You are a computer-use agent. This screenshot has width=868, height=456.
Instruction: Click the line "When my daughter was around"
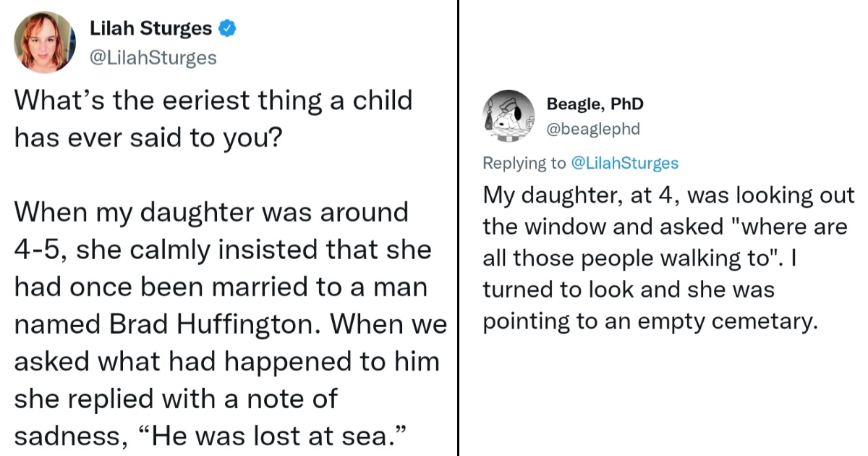(x=211, y=212)
